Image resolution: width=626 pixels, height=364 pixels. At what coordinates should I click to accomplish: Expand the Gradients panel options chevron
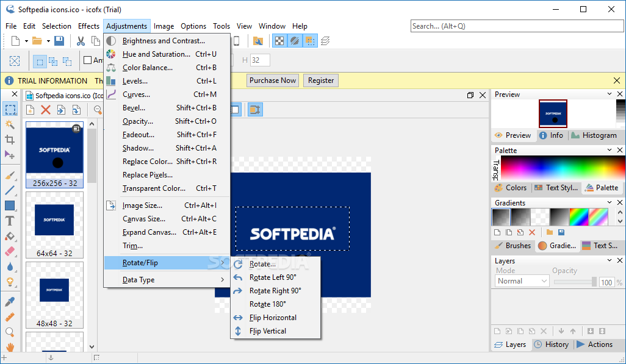point(610,202)
